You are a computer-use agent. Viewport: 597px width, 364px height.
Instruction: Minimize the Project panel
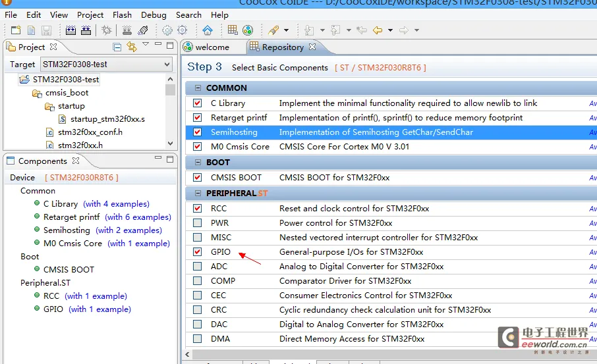click(x=158, y=44)
